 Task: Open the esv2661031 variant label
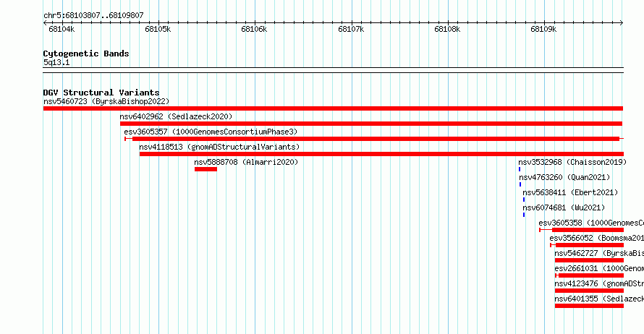[x=599, y=268]
